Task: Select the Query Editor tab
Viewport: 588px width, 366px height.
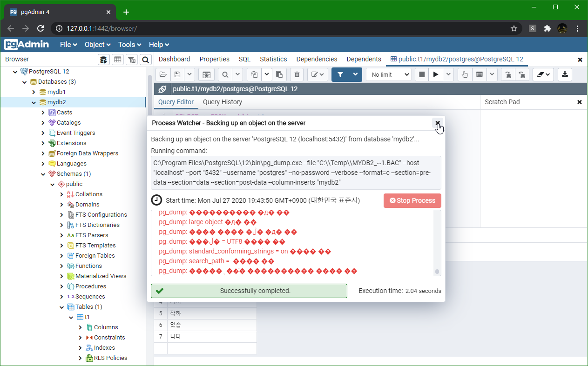Action: click(x=176, y=102)
